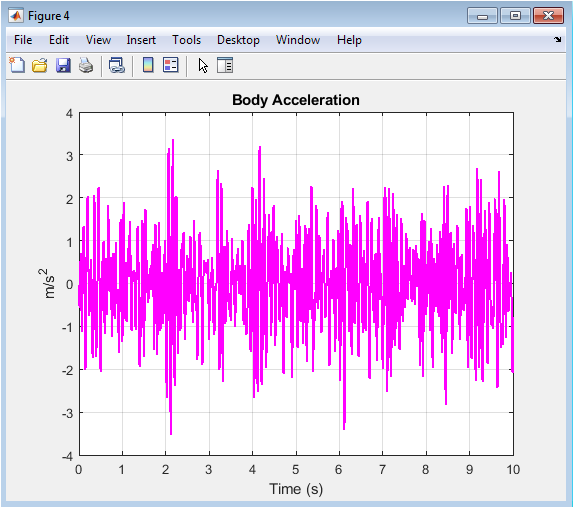Open the Desktop menu
The image size is (574, 508).
(238, 40)
